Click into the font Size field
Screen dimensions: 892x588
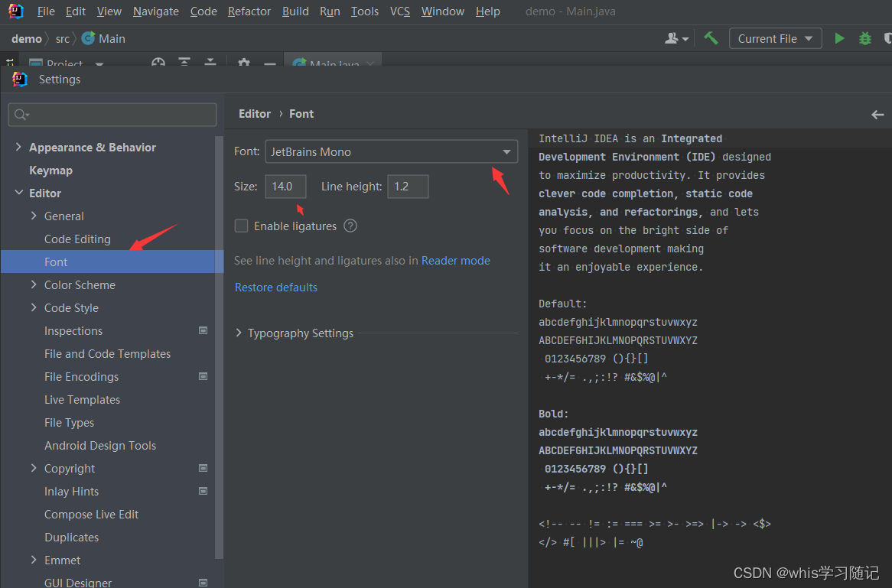(285, 187)
